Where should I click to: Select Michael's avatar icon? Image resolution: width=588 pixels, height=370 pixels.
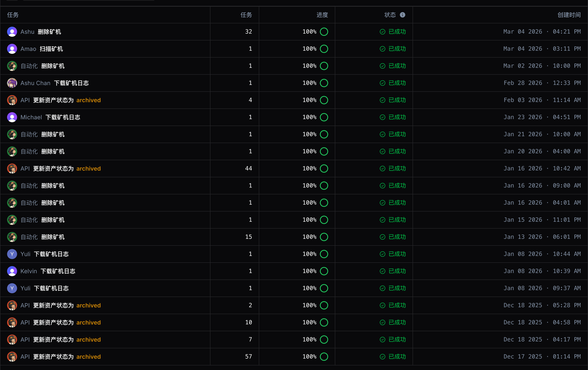click(x=12, y=117)
